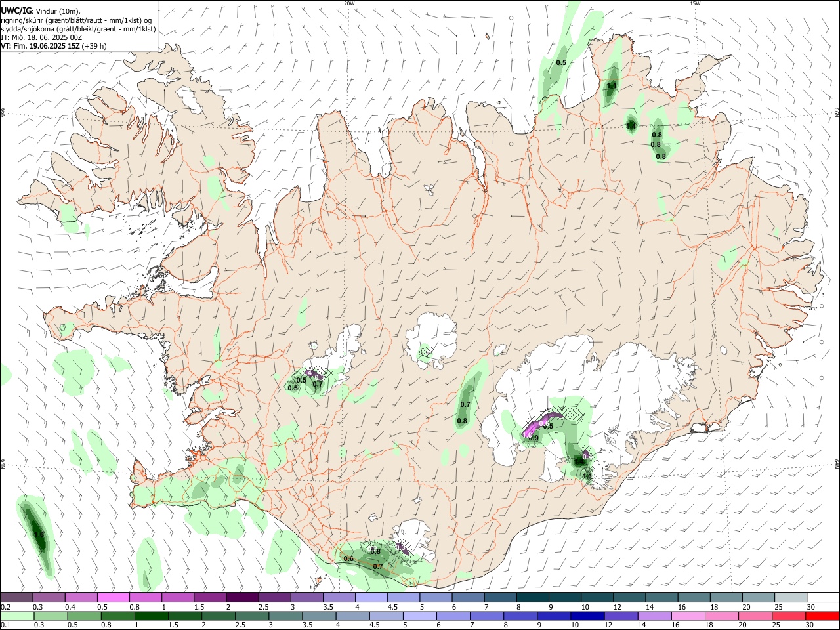This screenshot has height=630, width=840.
Task: Click the '20W' longitude label
Action: pyautogui.click(x=349, y=3)
